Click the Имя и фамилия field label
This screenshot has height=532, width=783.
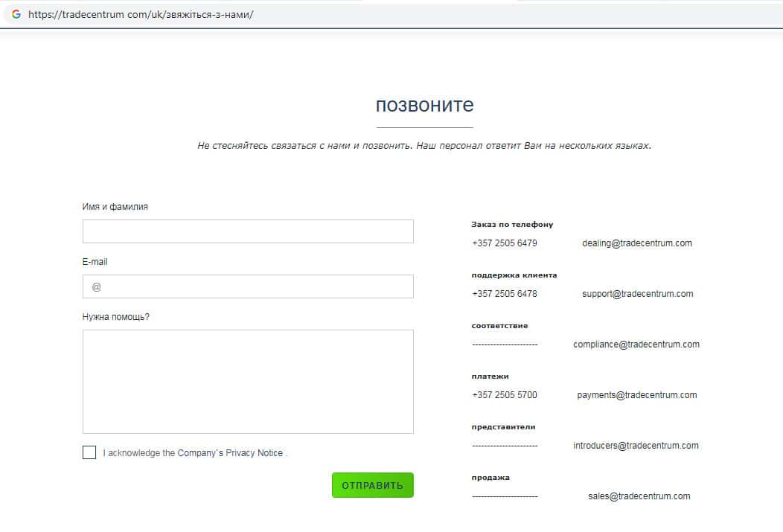tap(115, 207)
